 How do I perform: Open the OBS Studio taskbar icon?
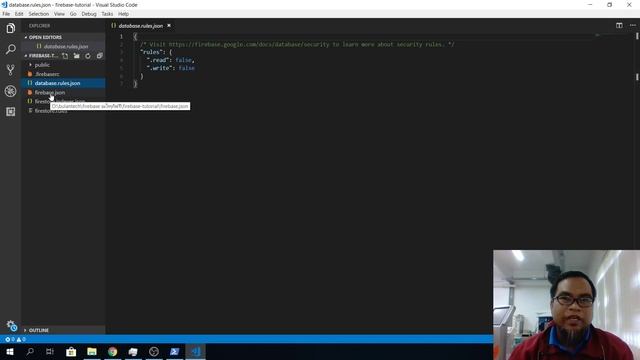(154, 351)
